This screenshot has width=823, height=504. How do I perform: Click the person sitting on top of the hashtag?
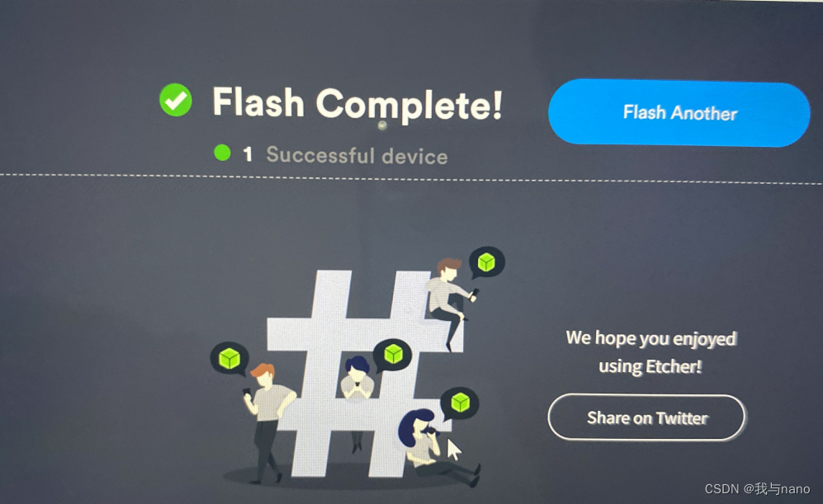click(449, 300)
